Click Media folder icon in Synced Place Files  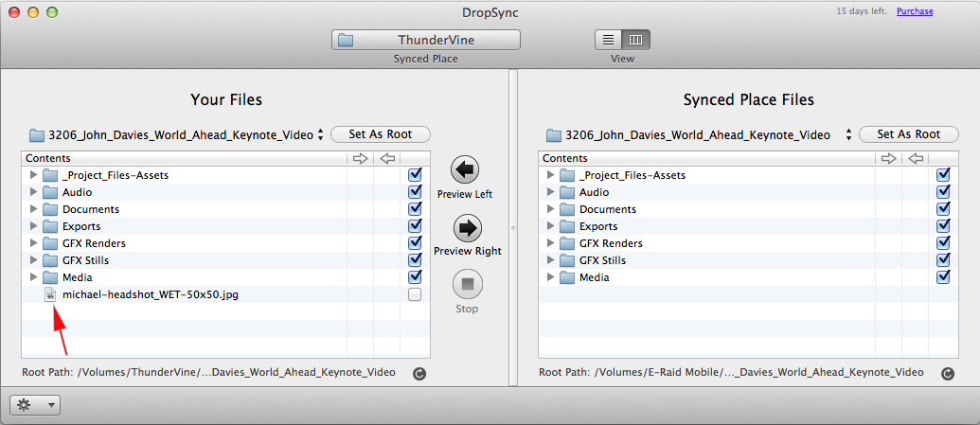pos(567,277)
